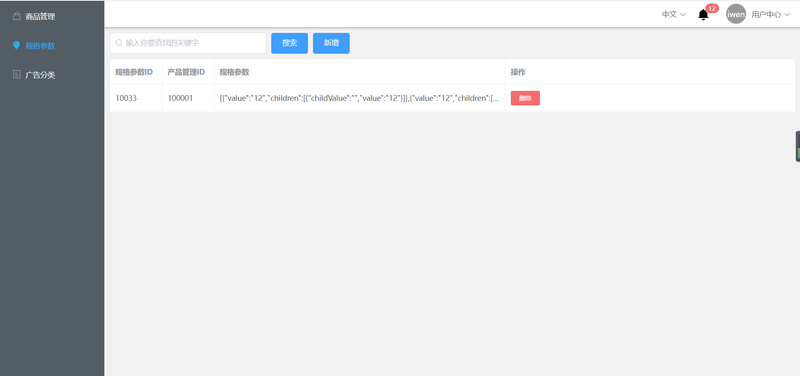Expand the 用户中心 dropdown
Viewport: 800px width, 376px height.
coord(770,15)
